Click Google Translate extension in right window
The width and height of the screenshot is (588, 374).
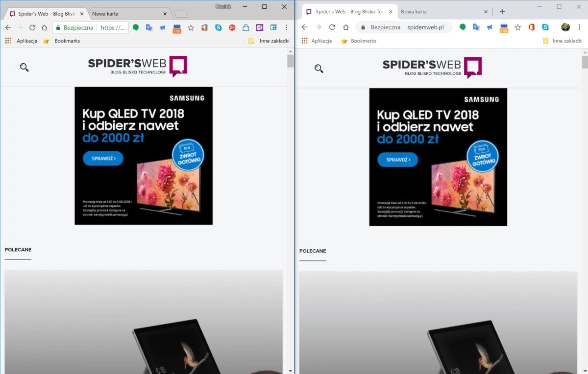point(476,27)
